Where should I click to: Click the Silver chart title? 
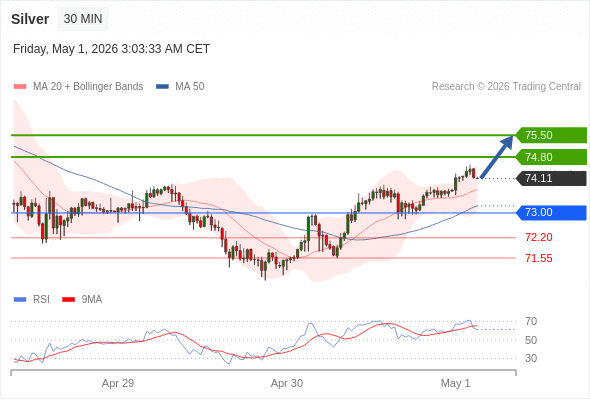click(30, 19)
